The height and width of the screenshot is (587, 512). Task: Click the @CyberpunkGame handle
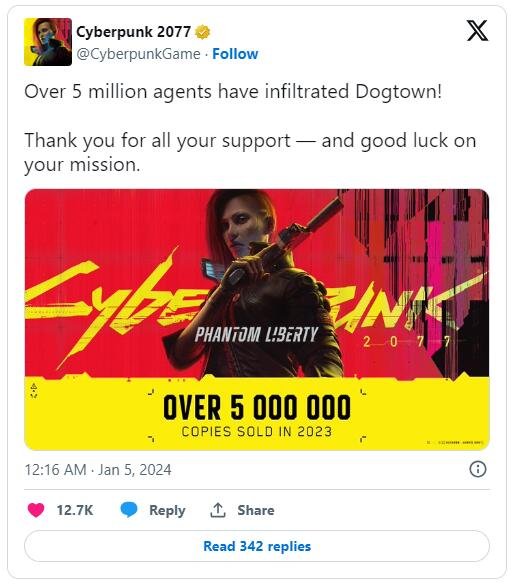(138, 54)
